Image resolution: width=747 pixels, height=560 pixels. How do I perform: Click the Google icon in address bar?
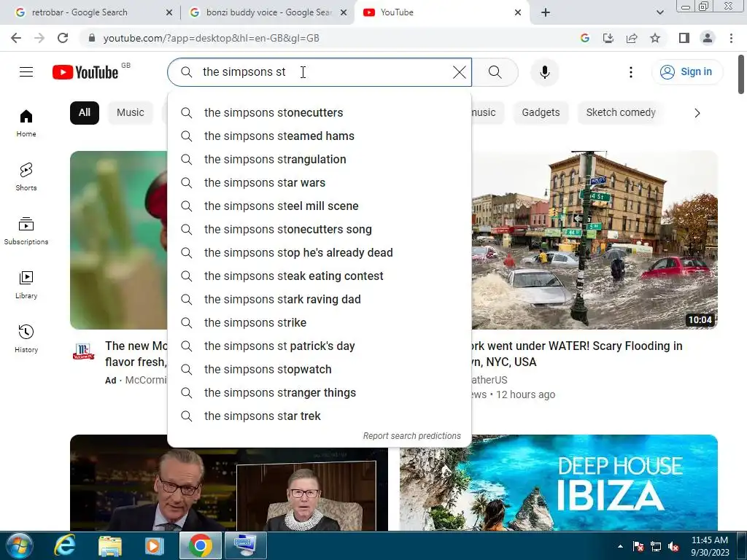coord(585,38)
